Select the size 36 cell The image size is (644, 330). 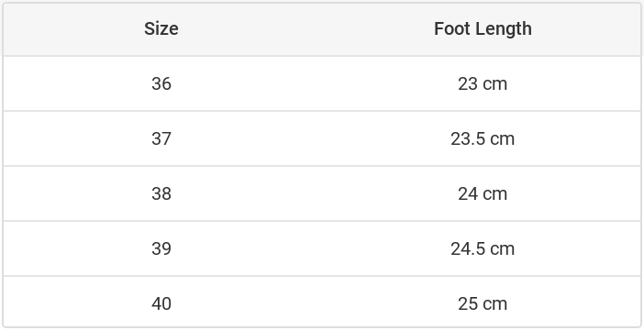click(161, 83)
